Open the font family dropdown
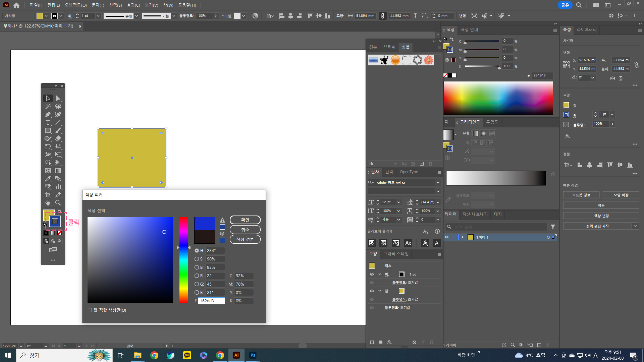This screenshot has height=362, width=644. point(438,183)
